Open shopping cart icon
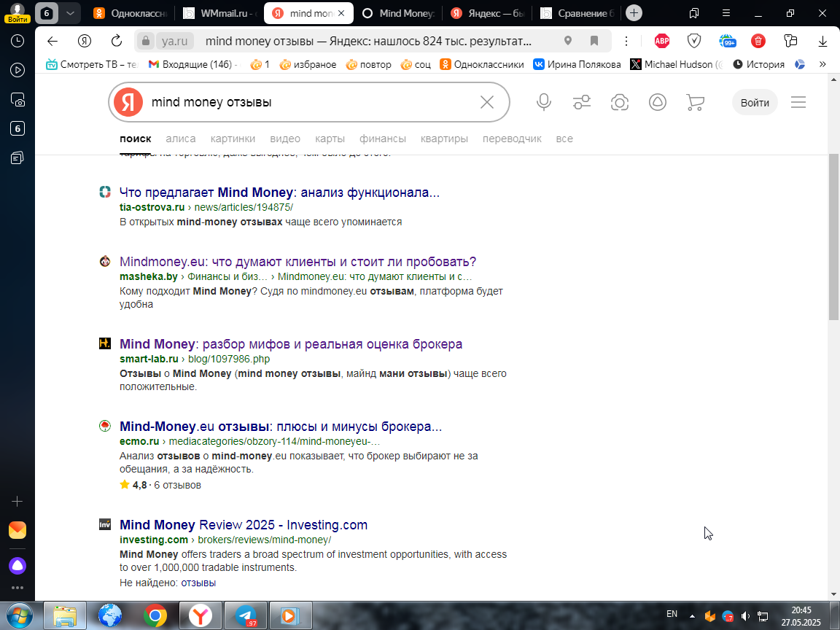This screenshot has width=840, height=630. [x=696, y=102]
